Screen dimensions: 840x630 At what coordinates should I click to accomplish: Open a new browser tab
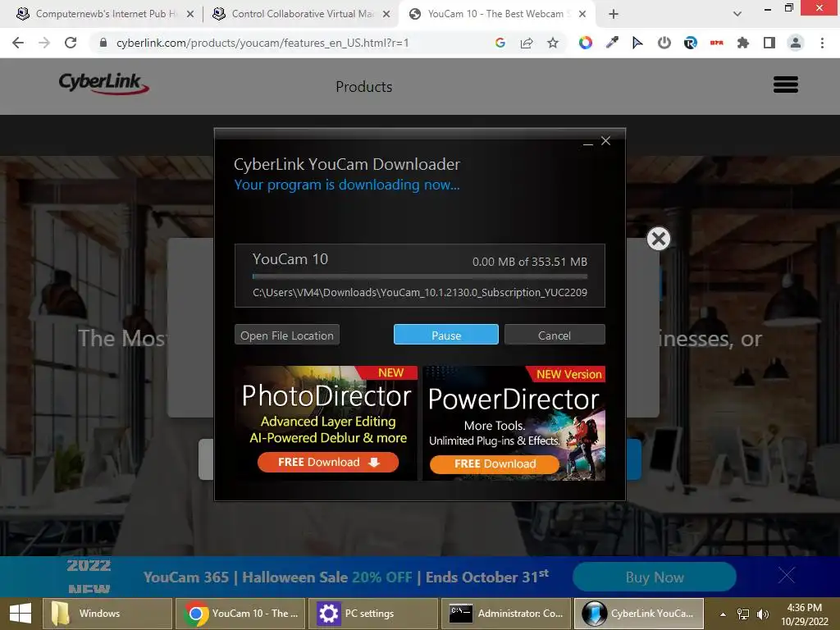(x=614, y=14)
